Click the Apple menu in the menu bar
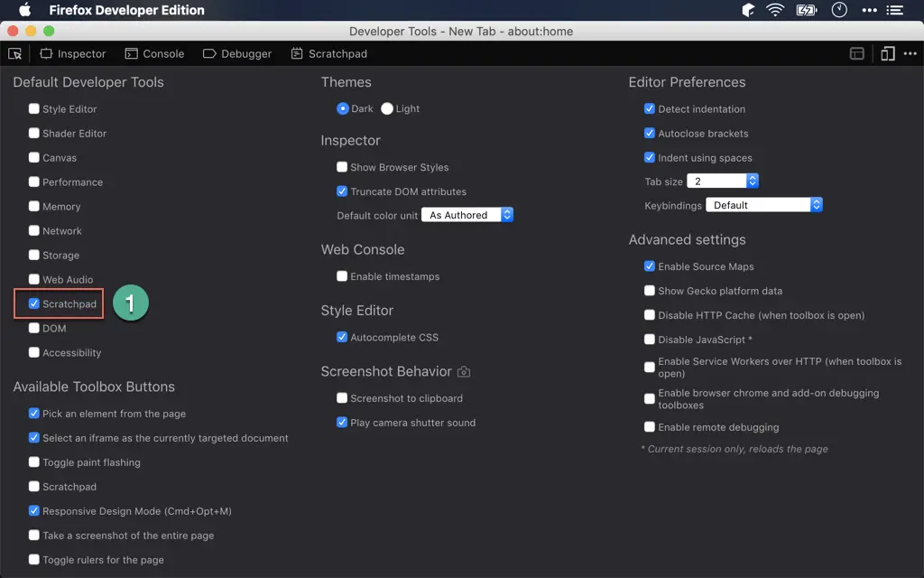This screenshot has width=924, height=578. (23, 10)
